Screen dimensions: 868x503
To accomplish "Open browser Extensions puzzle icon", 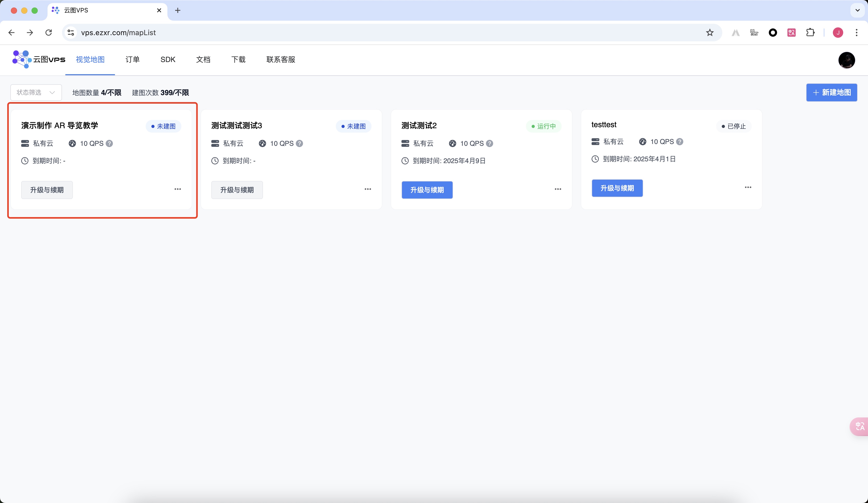I will (810, 32).
